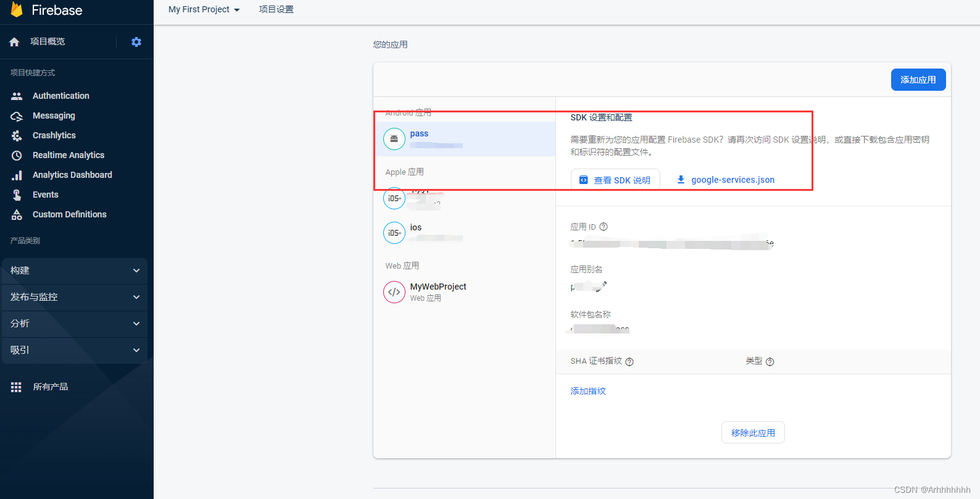Expand the 吸引 category

pyautogui.click(x=75, y=350)
